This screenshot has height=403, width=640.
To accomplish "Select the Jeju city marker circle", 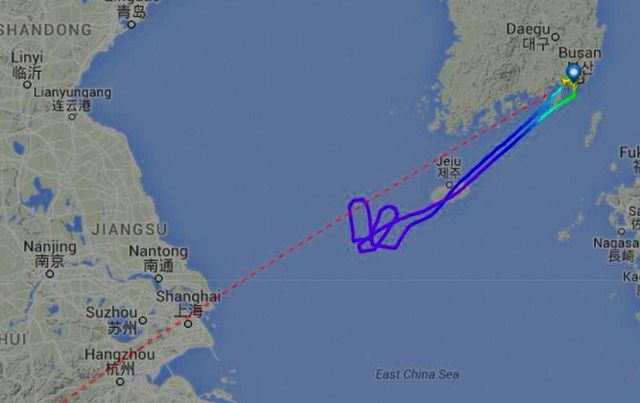I will coord(449,185).
